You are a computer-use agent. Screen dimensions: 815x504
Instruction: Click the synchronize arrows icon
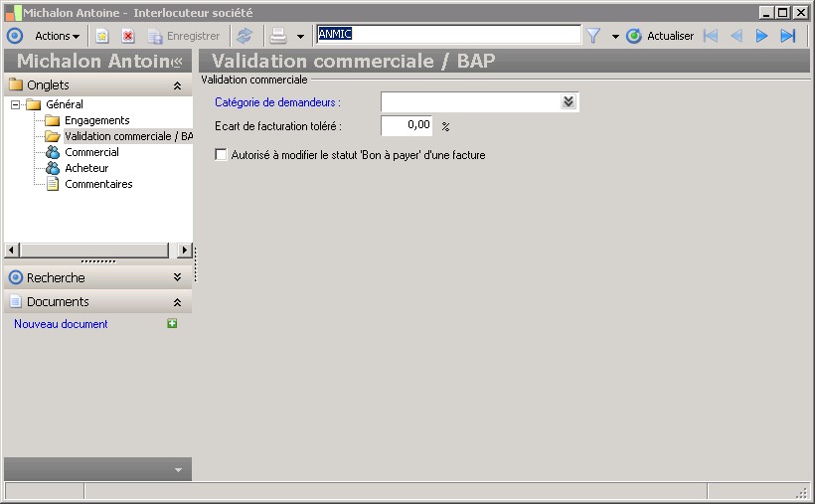pos(244,36)
